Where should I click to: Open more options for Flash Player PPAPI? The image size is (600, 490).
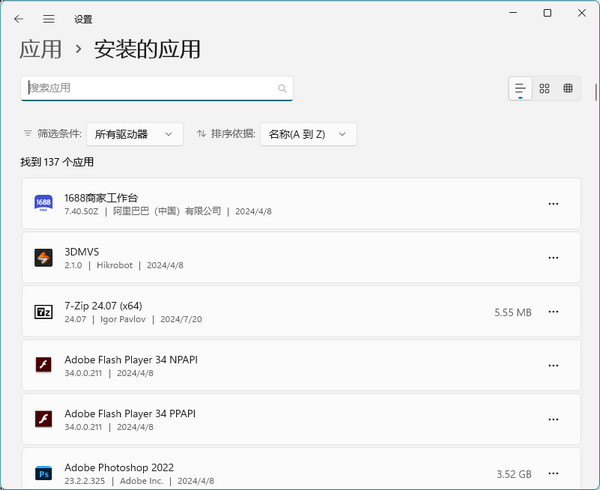click(553, 420)
